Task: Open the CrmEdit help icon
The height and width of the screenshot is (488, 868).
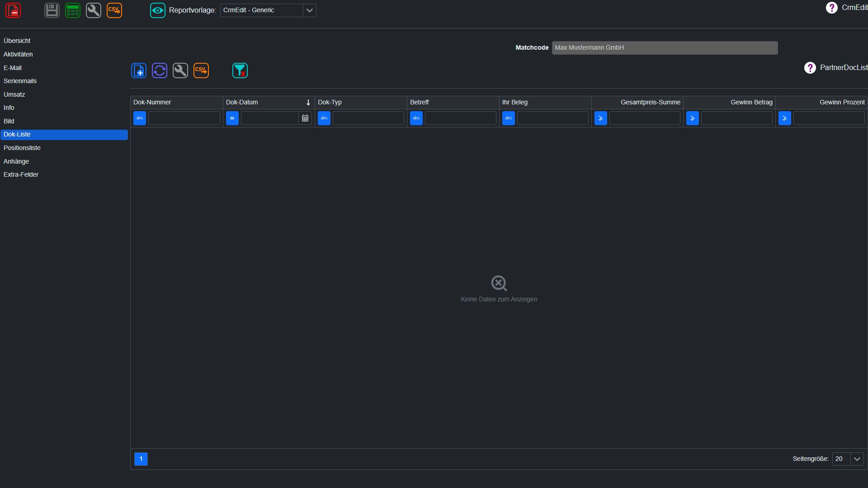Action: [831, 8]
